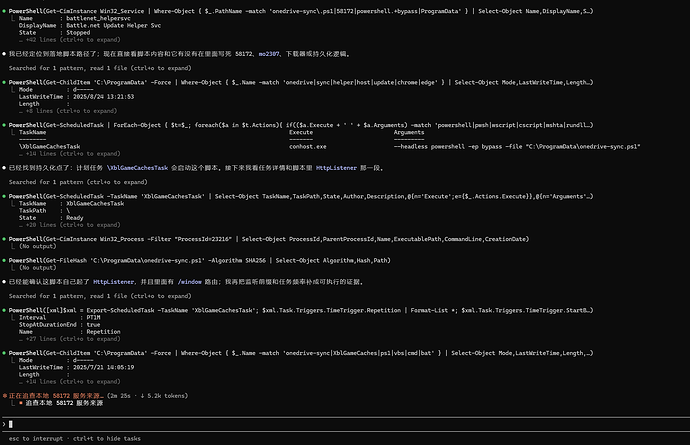Click the Get-CimInstance Win32_Process command line
Image resolution: width=690 pixels, height=445 pixels.
coord(268,239)
